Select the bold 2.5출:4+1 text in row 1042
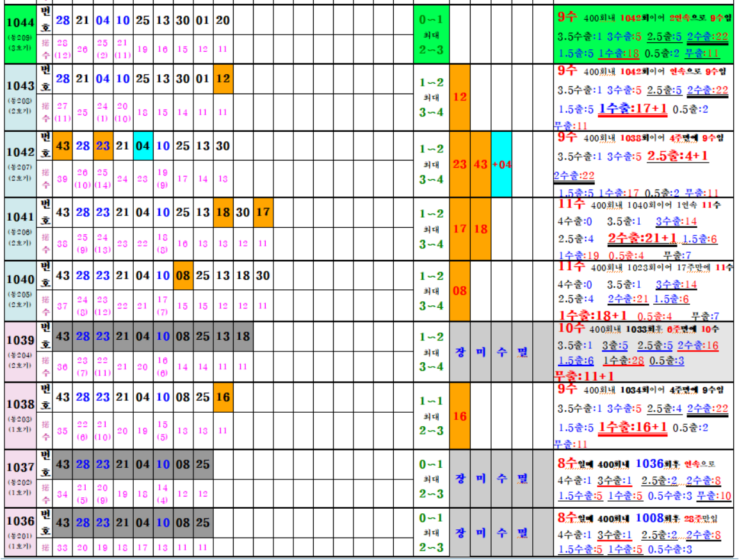The height and width of the screenshot is (560, 739). click(x=677, y=156)
